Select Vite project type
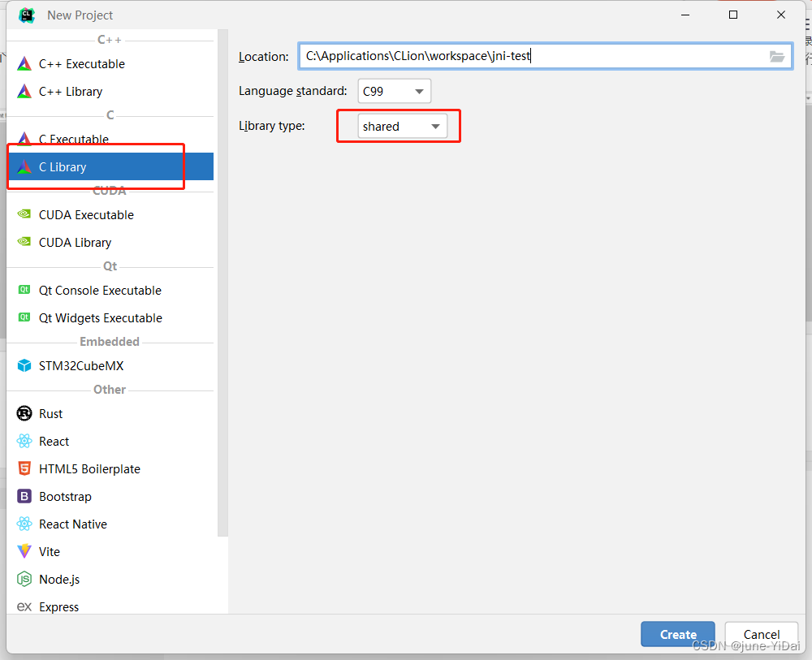 pyautogui.click(x=110, y=551)
